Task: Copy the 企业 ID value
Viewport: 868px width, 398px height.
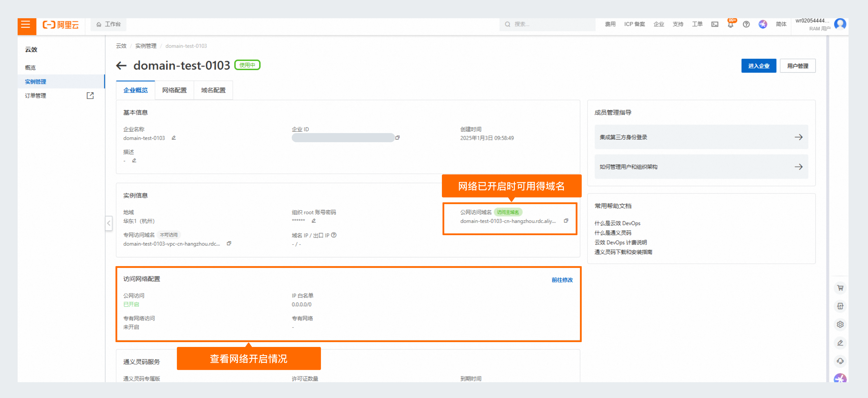Action: click(398, 138)
